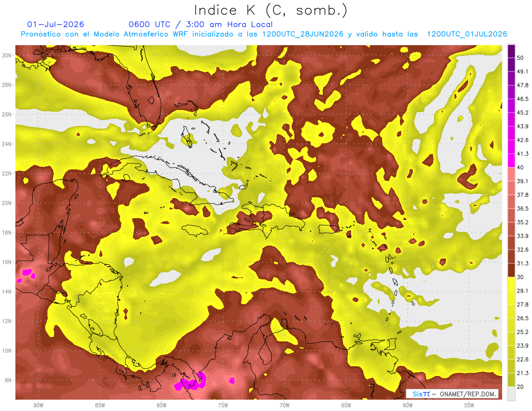Click the colorbar value '43.9'
This screenshot has width=532, height=411.
(x=523, y=126)
